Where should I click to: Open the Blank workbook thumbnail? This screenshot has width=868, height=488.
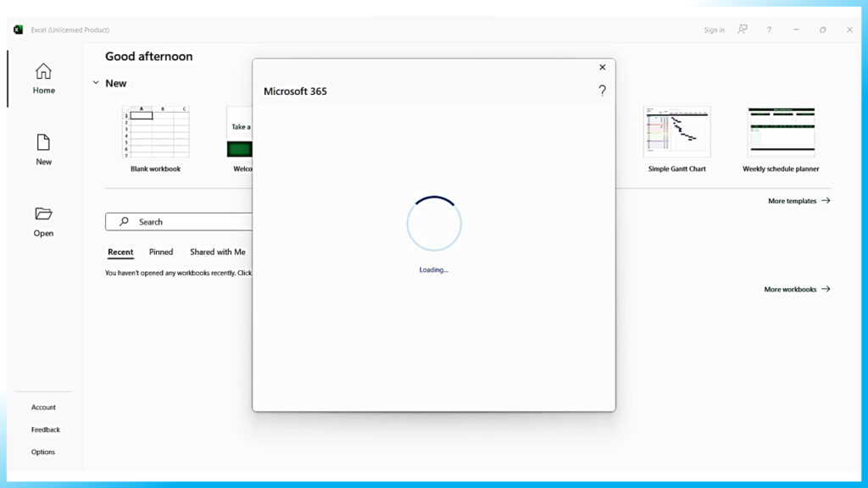[156, 132]
